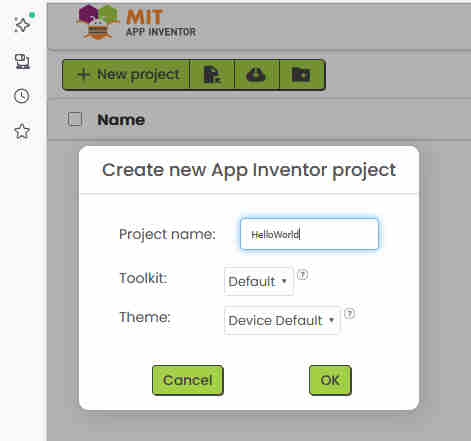The width and height of the screenshot is (471, 441).
Task: Click the help icon next to Theme
Action: click(349, 314)
